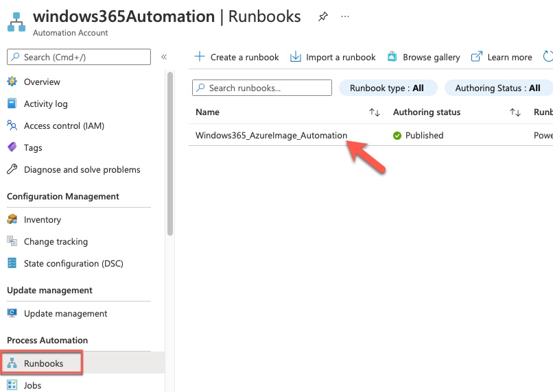Click the Activity log book icon
The width and height of the screenshot is (553, 392).
(12, 103)
